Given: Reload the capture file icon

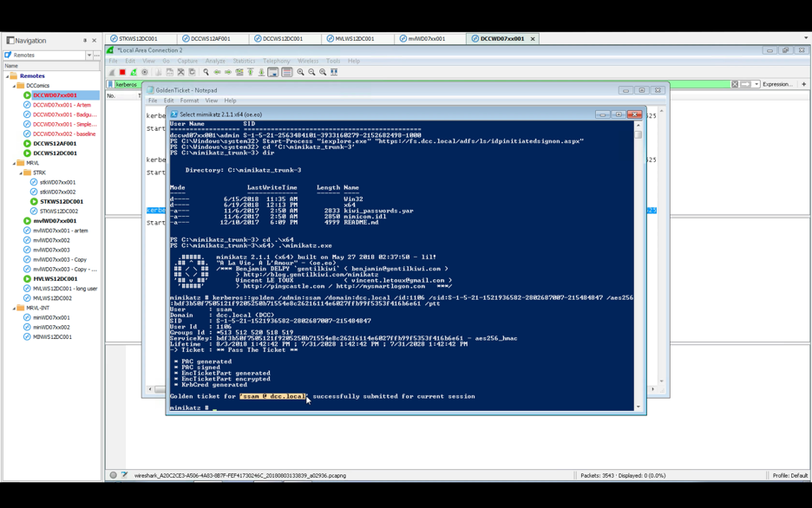Looking at the screenshot, I should click(x=192, y=73).
